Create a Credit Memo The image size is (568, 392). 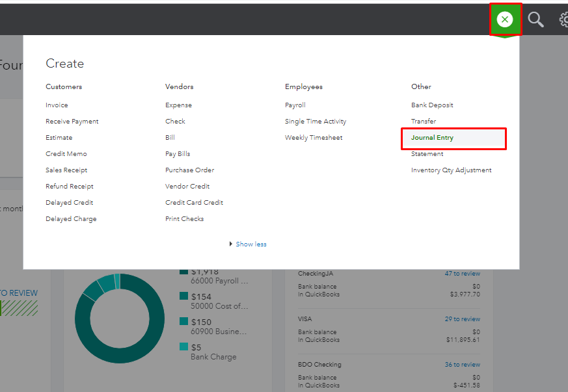click(66, 154)
